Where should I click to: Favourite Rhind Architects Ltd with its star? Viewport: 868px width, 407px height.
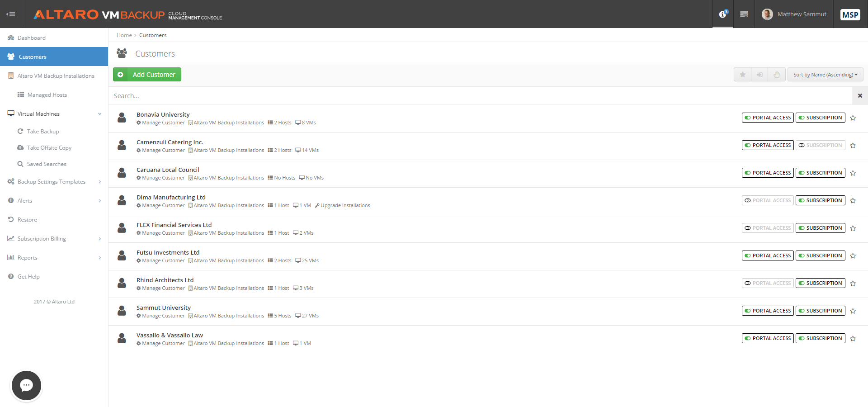coord(853,284)
